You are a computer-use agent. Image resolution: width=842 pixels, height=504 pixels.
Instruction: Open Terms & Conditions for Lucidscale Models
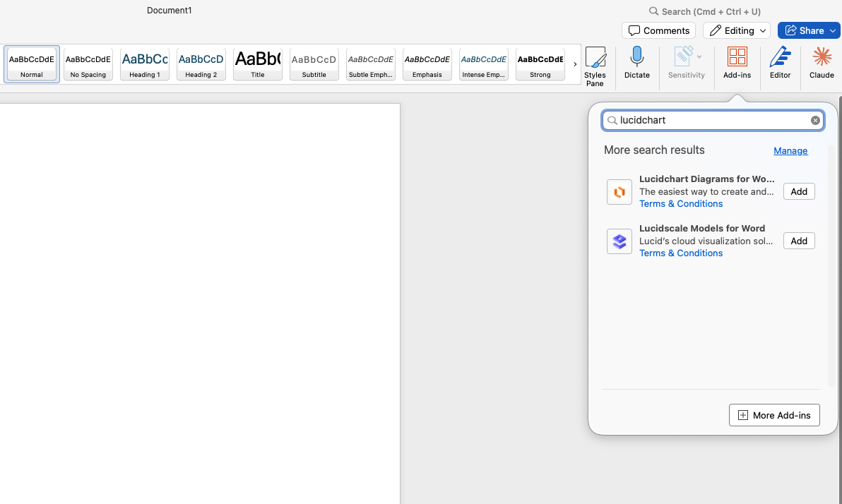pos(681,253)
